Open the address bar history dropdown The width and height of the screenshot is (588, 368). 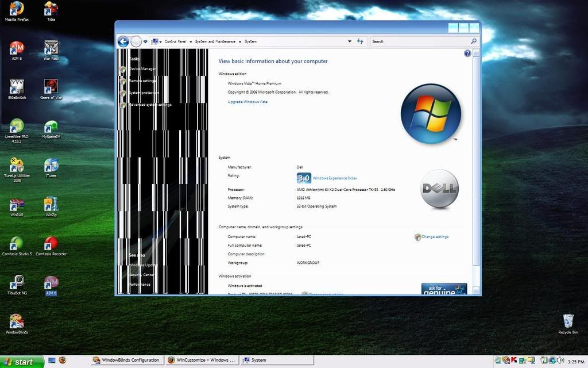pos(350,41)
